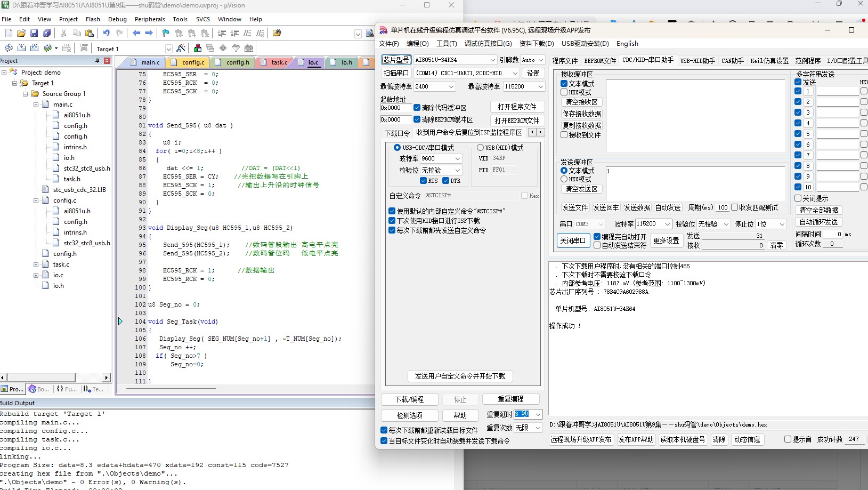Select the USB(HID) mode radio button
Viewport: 868px width, 490px height.
coord(480,148)
